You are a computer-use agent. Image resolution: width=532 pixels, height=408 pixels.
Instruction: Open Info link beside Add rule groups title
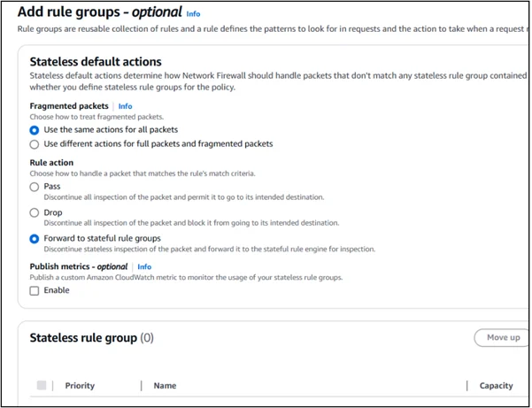(193, 14)
